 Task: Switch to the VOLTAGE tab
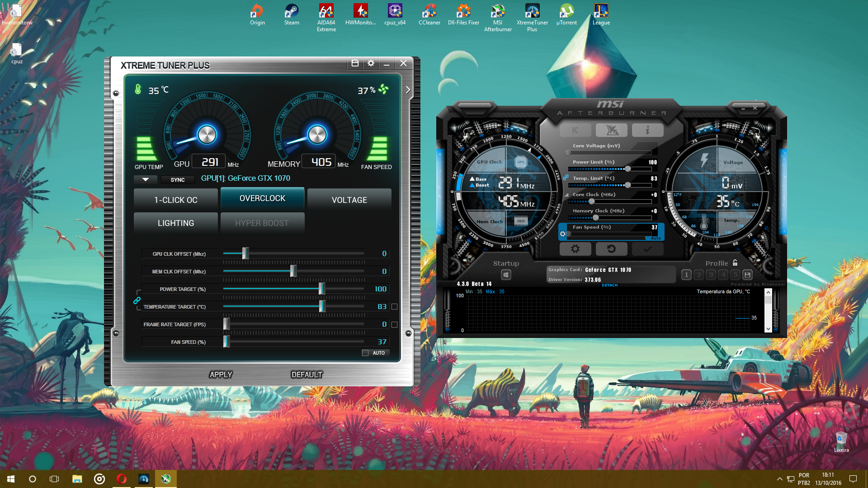coord(349,200)
